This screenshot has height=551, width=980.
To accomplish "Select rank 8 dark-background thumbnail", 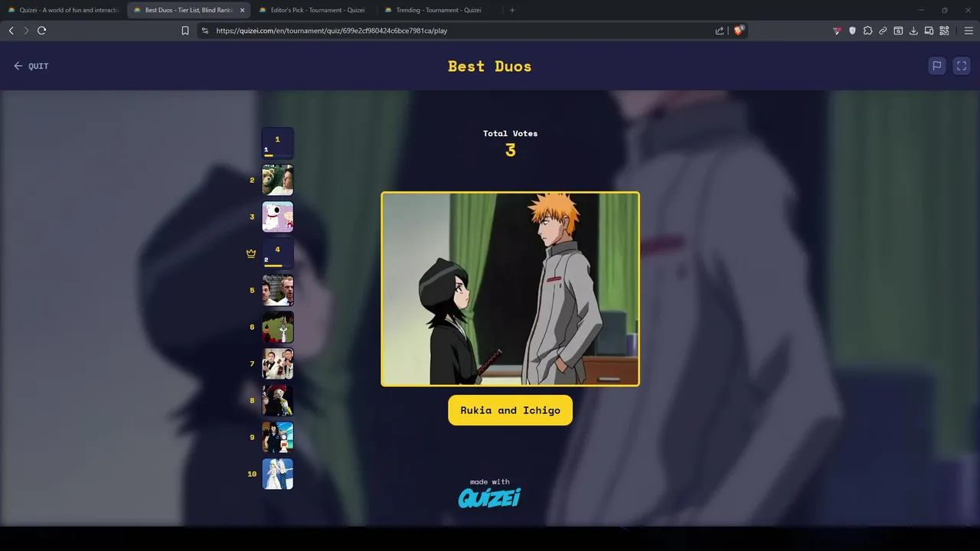I will click(x=278, y=400).
